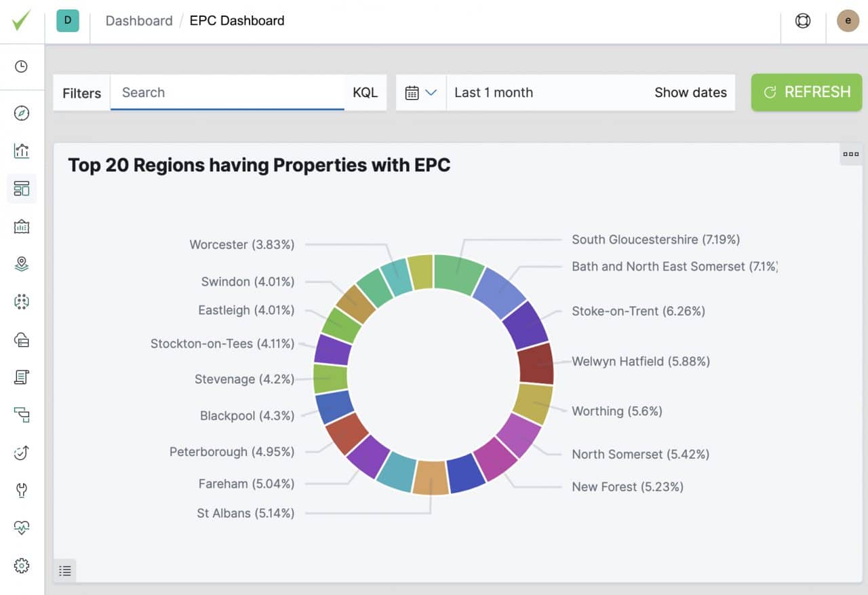
Task: Click the Dashboard breadcrumb item
Action: (x=138, y=20)
